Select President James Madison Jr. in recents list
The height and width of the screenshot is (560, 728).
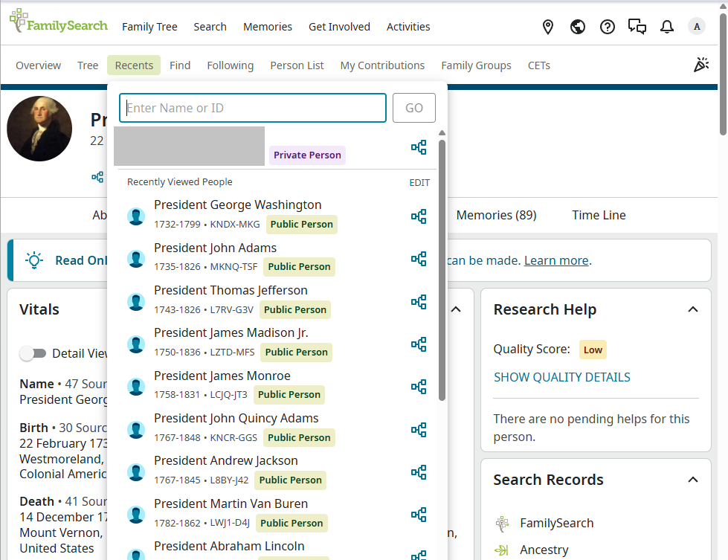pos(231,333)
